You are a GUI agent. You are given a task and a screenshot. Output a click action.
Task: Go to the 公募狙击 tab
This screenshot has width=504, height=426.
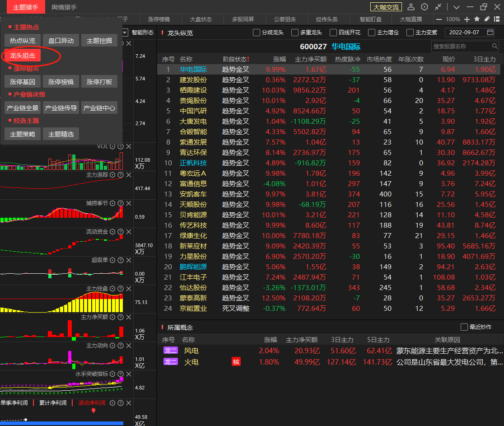(x=285, y=19)
